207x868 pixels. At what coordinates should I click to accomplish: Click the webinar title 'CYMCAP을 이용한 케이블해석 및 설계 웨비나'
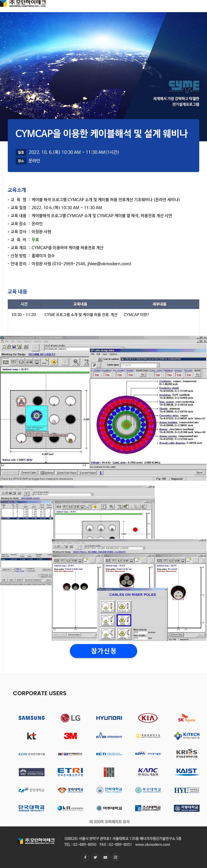[x=102, y=134]
